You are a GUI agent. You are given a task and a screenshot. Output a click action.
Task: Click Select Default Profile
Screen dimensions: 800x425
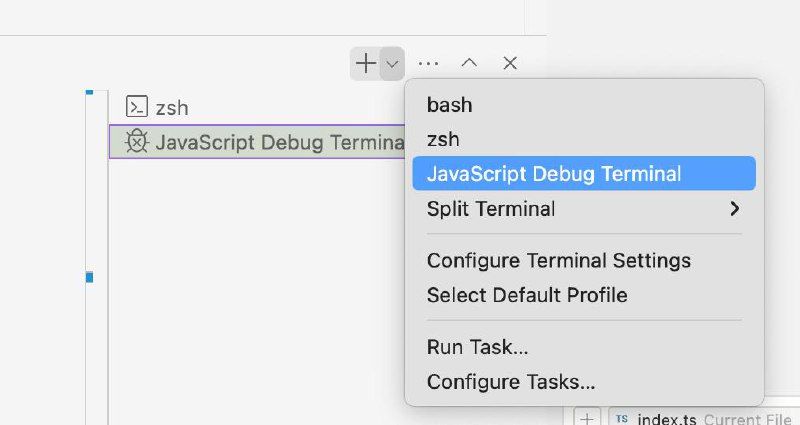527,295
